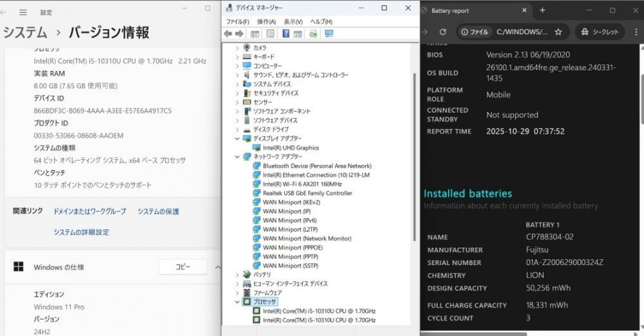This screenshot has width=644, height=336.
Task: Open ドメインまたはワークグループ link
Action: 90,212
